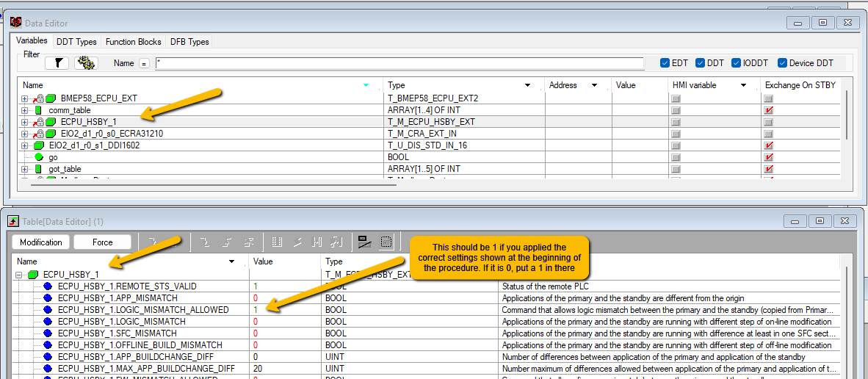Viewport: 868px width, 379px height.
Task: Switch to the DFB Types tab
Action: (x=189, y=41)
